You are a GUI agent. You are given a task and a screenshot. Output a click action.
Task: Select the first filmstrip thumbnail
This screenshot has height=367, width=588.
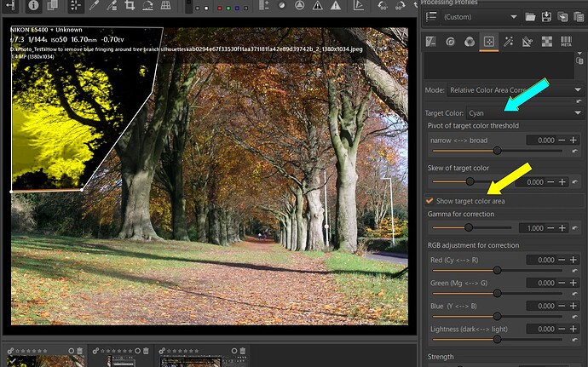44,361
